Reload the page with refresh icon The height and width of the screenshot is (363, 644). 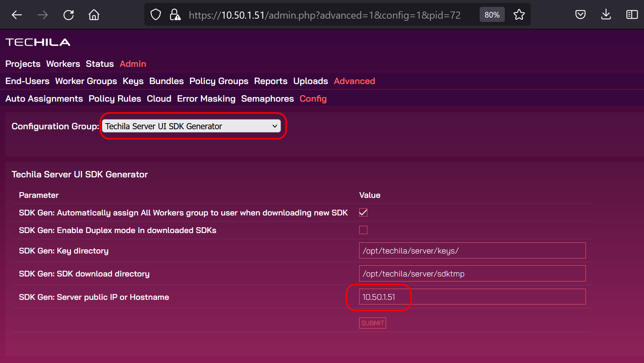(x=69, y=15)
